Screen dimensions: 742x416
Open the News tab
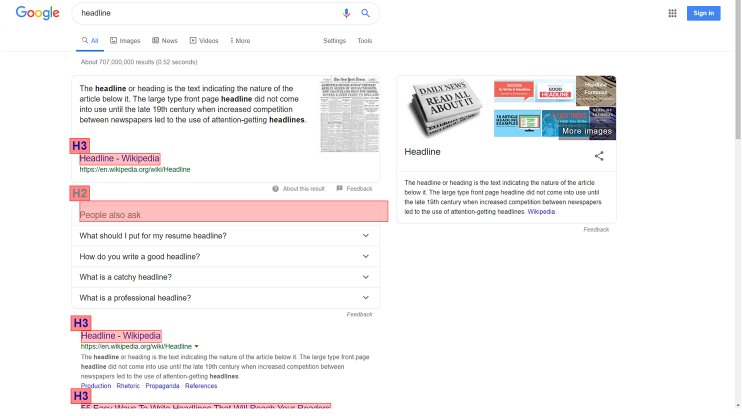[x=165, y=41]
